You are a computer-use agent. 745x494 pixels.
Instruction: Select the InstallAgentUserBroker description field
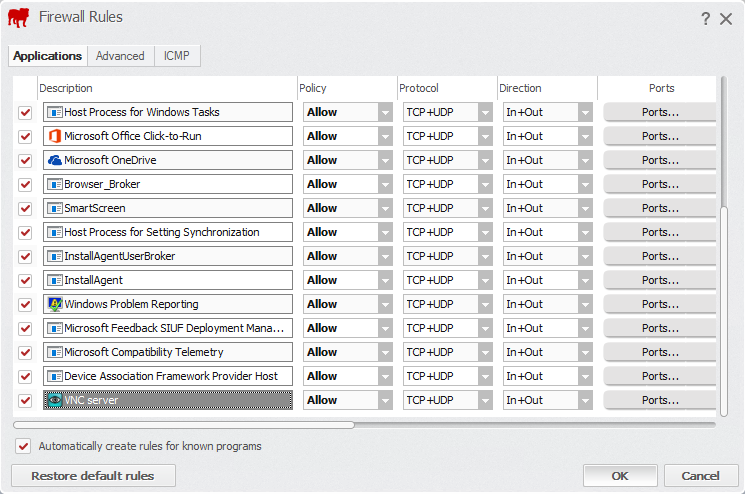(168, 256)
